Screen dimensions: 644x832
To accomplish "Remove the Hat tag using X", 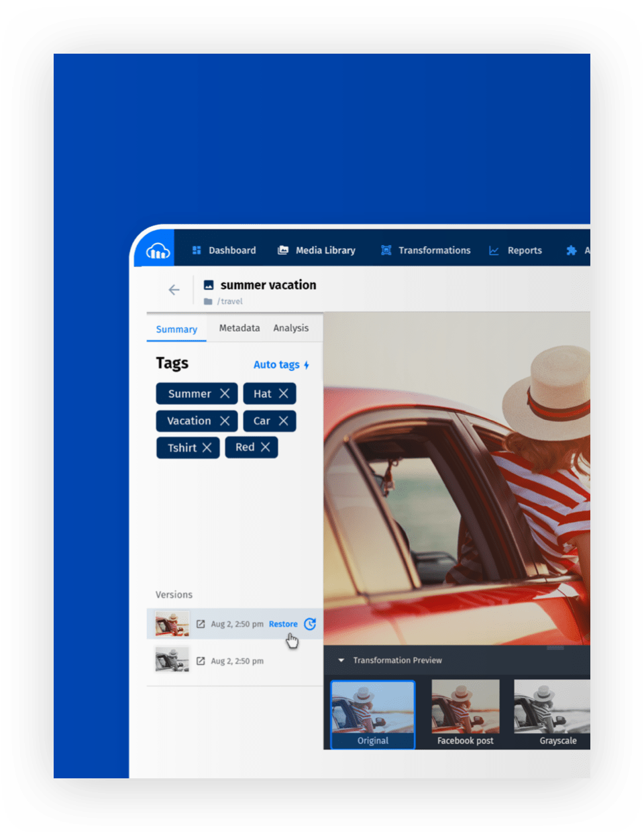I will click(284, 394).
